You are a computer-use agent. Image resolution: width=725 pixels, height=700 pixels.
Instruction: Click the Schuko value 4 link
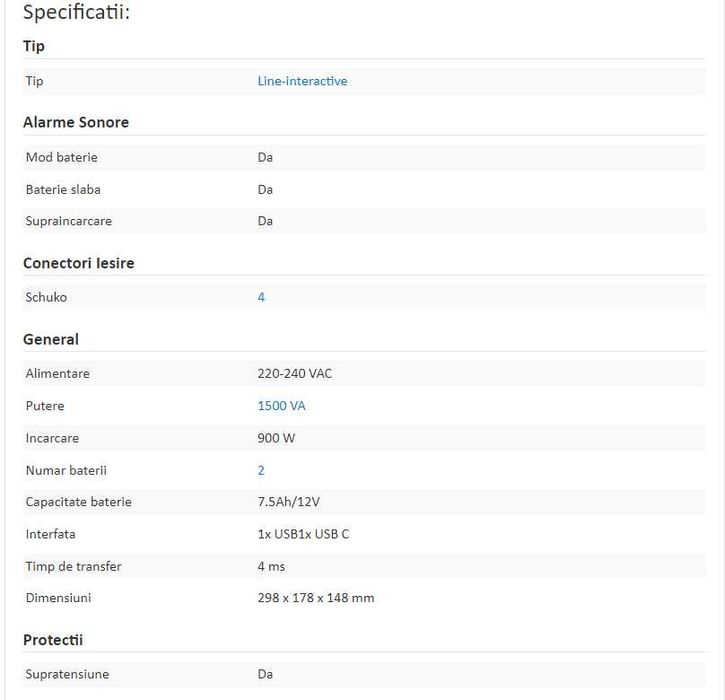pyautogui.click(x=261, y=297)
